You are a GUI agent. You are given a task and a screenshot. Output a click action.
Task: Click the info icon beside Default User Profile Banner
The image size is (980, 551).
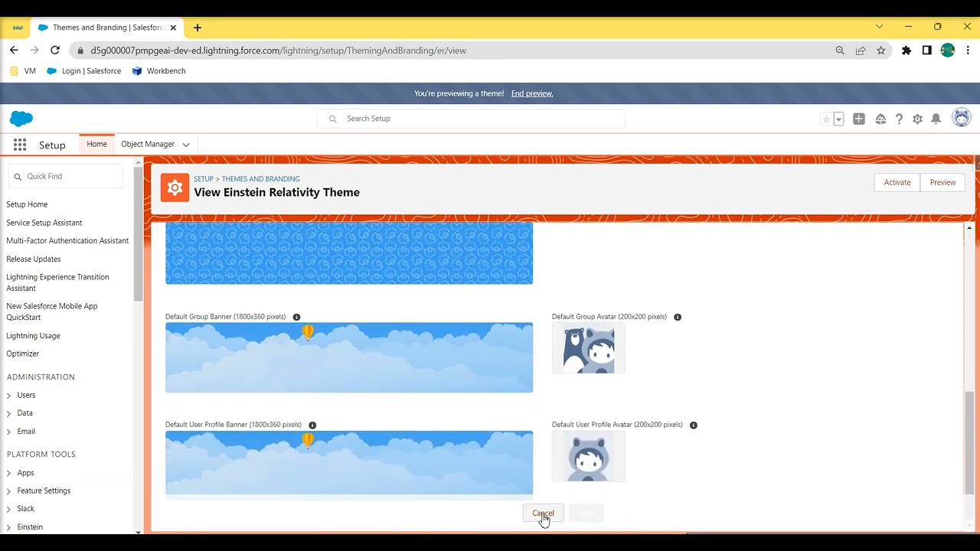[312, 425]
